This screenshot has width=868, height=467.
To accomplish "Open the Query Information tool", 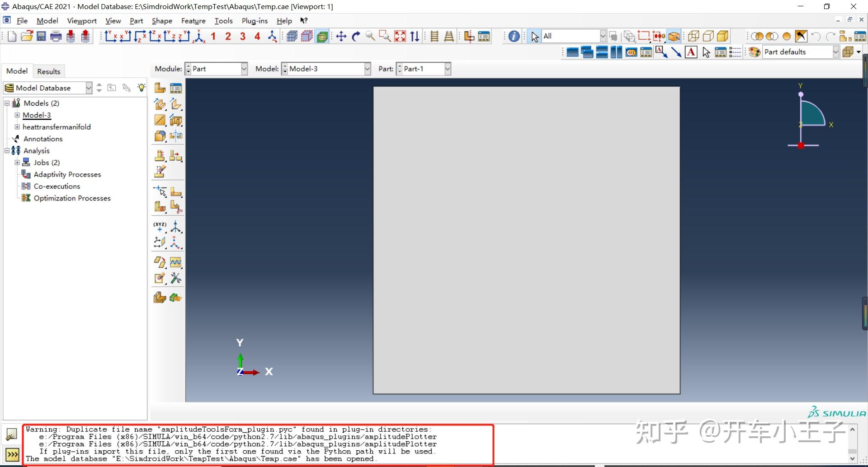I will click(514, 36).
